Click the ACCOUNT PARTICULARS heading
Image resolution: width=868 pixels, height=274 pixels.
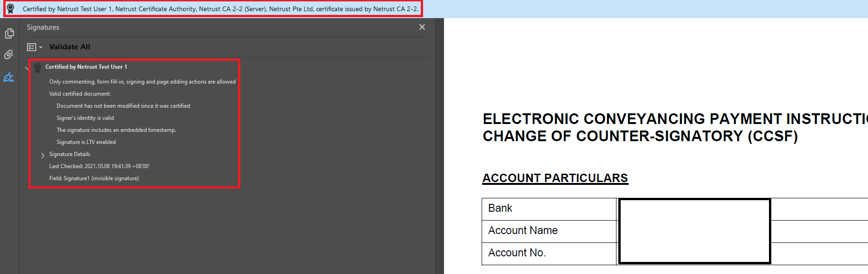coord(555,178)
